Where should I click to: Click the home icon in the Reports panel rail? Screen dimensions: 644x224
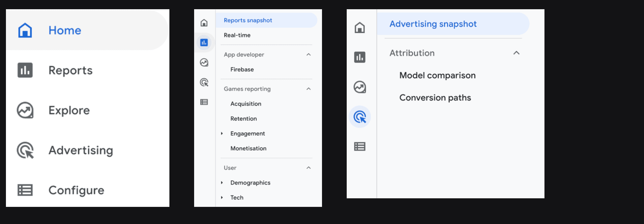[x=204, y=23]
